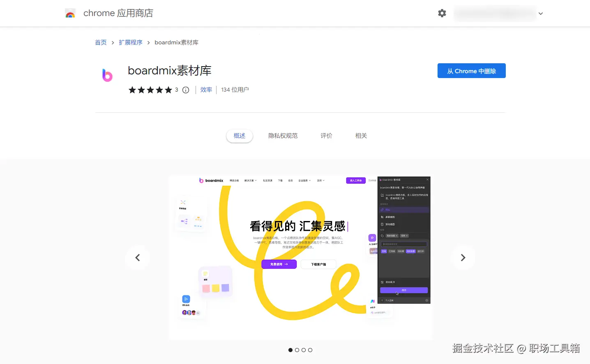The height and width of the screenshot is (364, 590).
Task: Select the second carousel dot
Action: (x=297, y=350)
